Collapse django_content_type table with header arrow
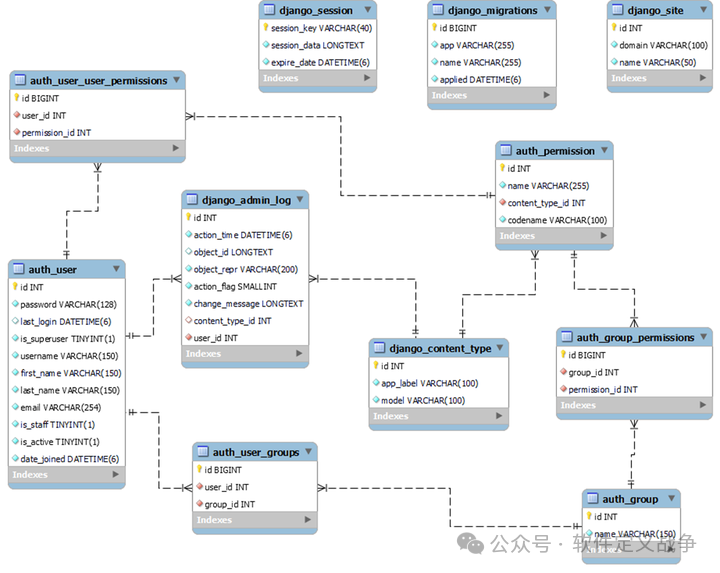The height and width of the screenshot is (573, 720). (x=500, y=347)
